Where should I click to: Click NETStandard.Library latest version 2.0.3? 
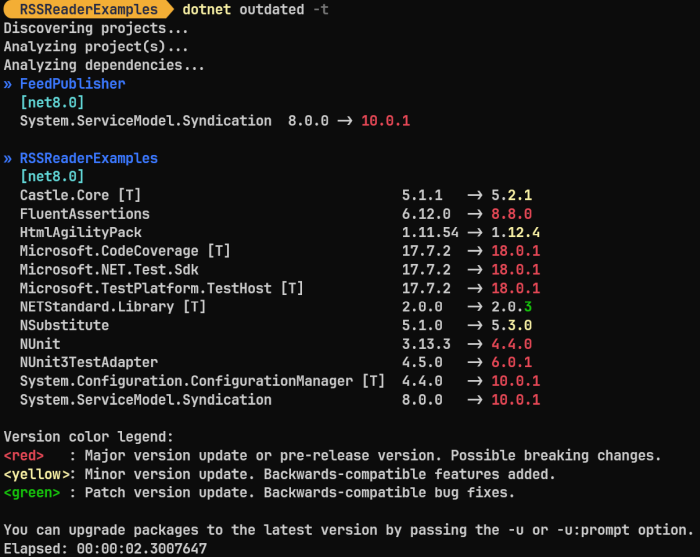pos(512,307)
